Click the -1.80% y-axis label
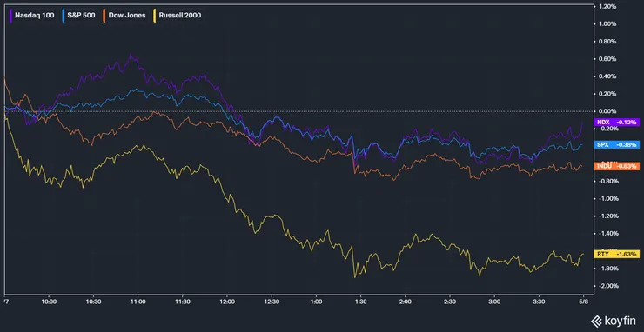The width and height of the screenshot is (644, 332). tap(607, 269)
